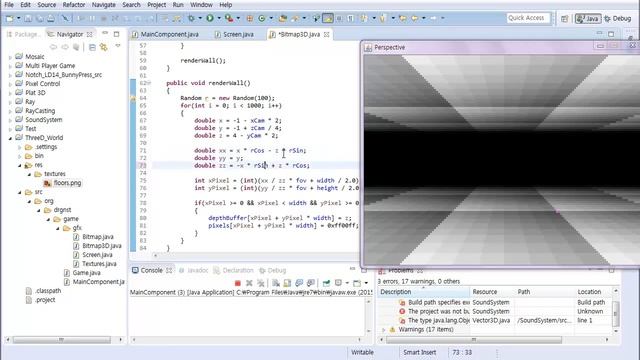The height and width of the screenshot is (360, 640).
Task: Sort Problems by Description column header
Action: pos(424,292)
